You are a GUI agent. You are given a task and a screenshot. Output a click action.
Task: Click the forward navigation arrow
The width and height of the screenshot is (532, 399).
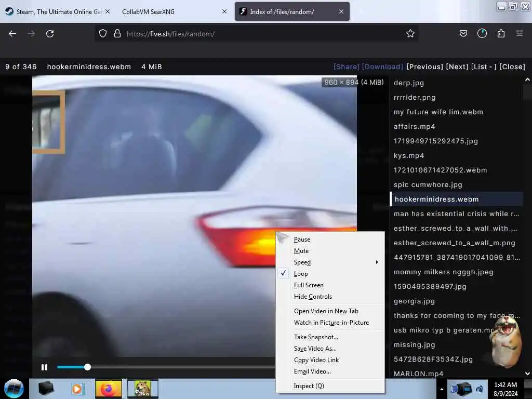tap(31, 34)
